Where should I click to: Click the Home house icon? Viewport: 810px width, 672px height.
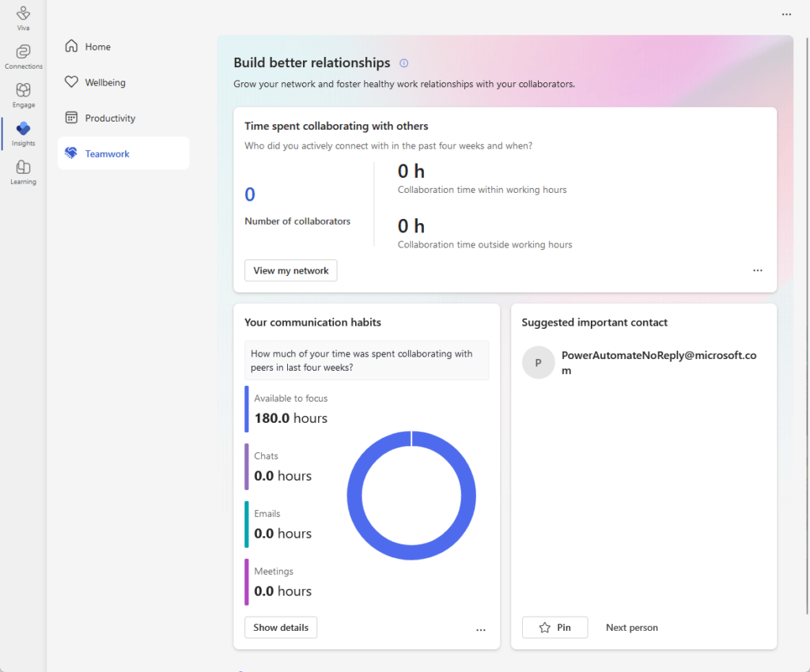[x=71, y=46]
